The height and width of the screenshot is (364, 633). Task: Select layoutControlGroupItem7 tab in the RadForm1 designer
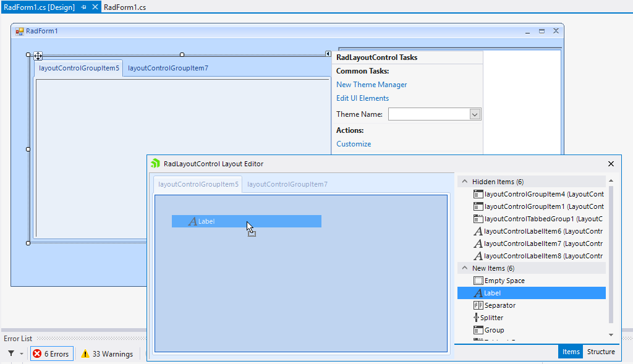coord(168,68)
